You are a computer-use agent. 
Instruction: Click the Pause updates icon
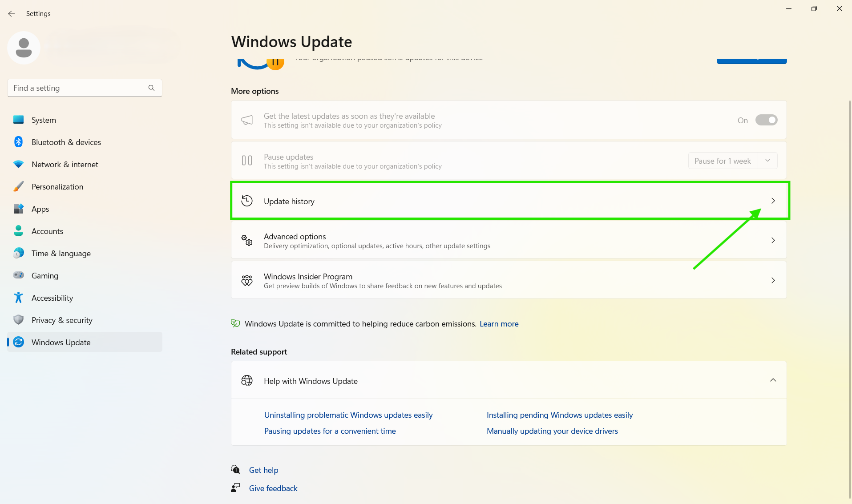pyautogui.click(x=247, y=161)
